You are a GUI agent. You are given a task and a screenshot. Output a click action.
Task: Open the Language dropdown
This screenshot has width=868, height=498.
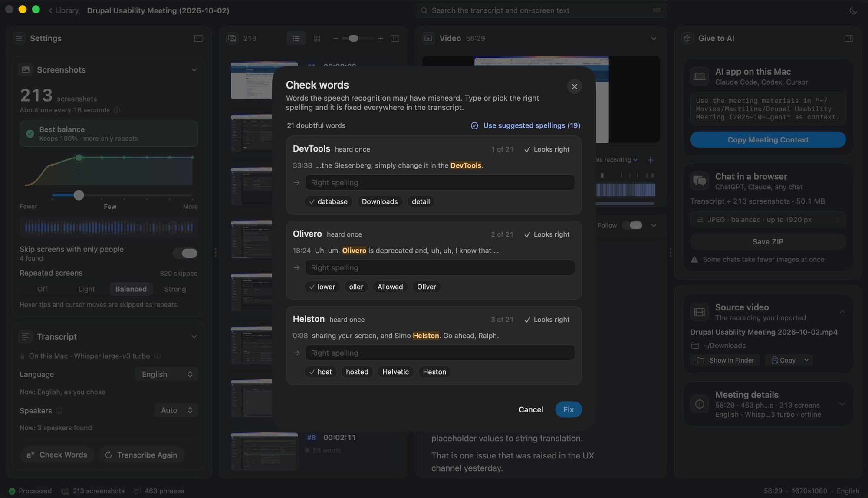167,374
